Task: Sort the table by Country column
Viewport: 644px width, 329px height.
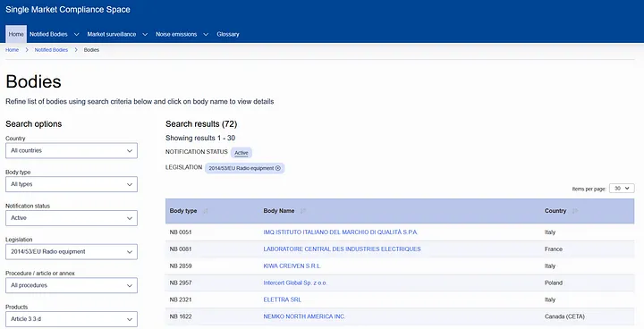Action: (574, 211)
